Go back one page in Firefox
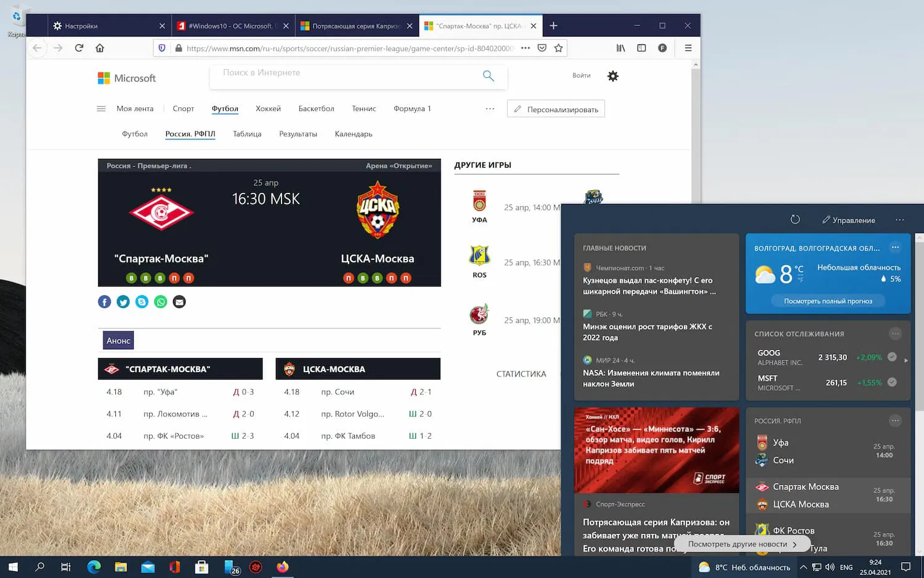This screenshot has width=924, height=578. tap(37, 48)
